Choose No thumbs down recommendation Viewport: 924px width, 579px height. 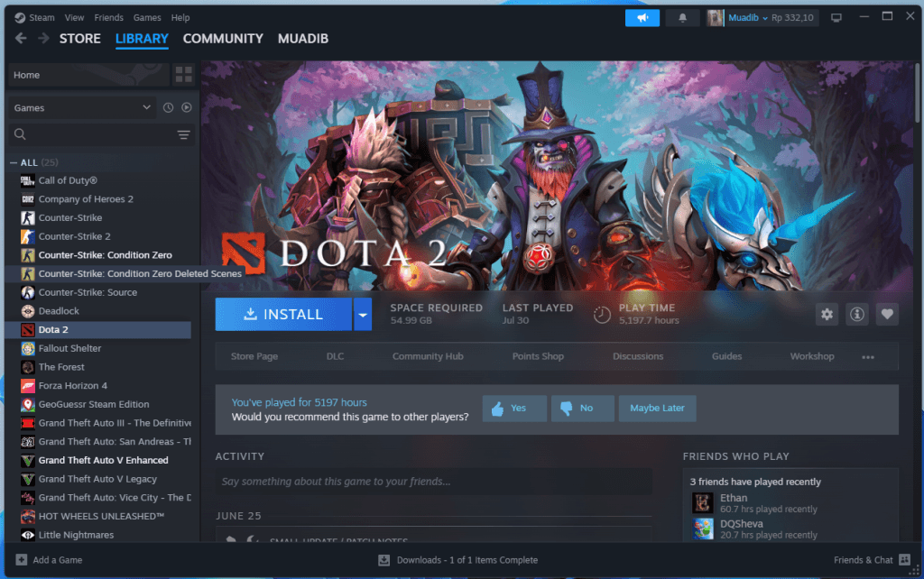click(x=582, y=409)
